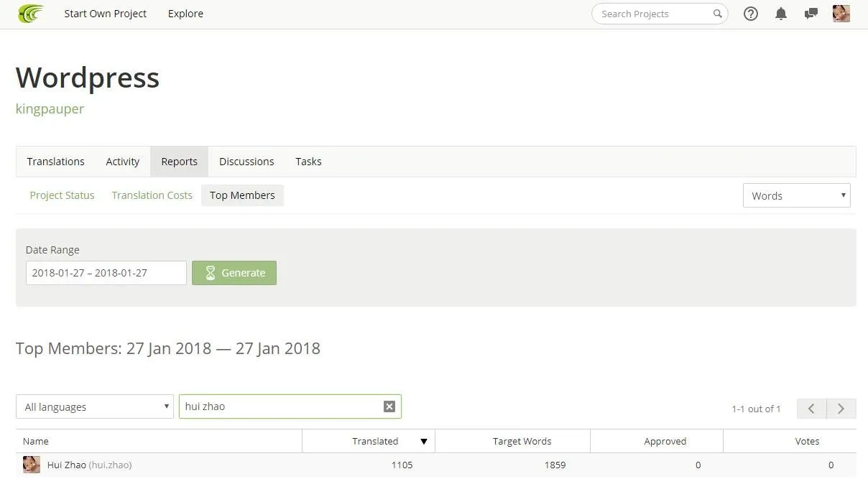Open the Project Status report

point(62,195)
